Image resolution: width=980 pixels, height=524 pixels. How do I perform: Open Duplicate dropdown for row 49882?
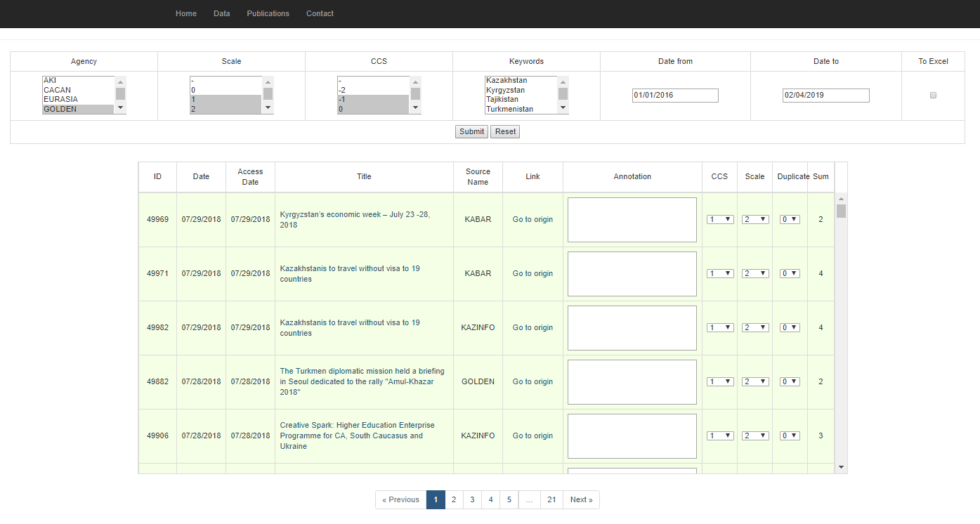790,381
